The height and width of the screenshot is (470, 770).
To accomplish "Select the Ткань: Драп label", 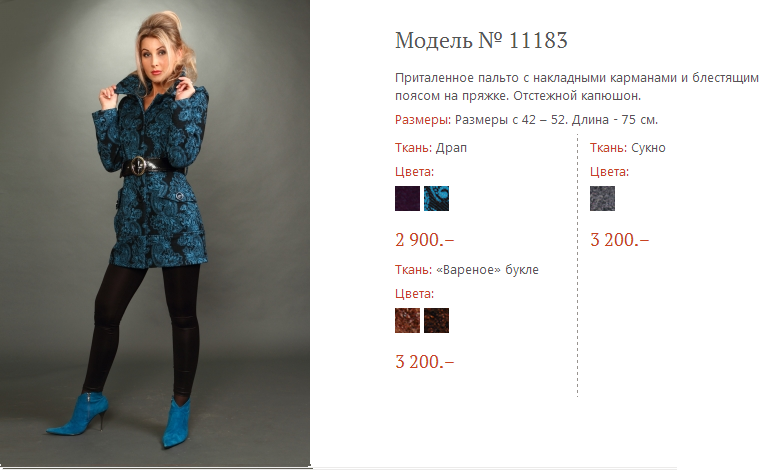I will tap(431, 148).
